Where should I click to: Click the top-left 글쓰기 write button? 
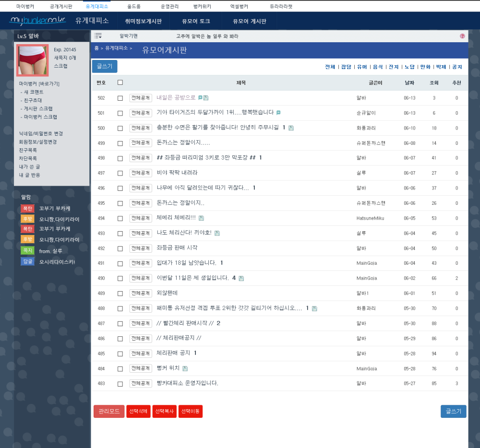tap(105, 67)
